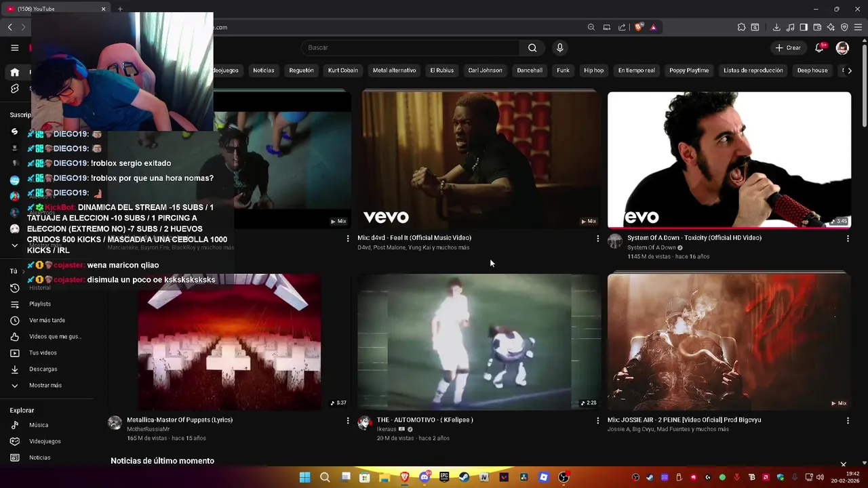Open the YouTube hamburger guide menu
The width and height of the screenshot is (868, 488).
[14, 47]
